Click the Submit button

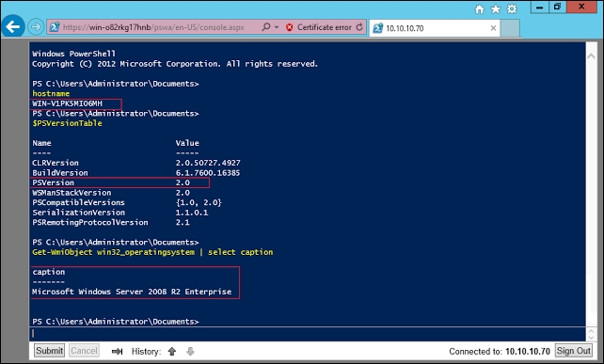pos(49,351)
